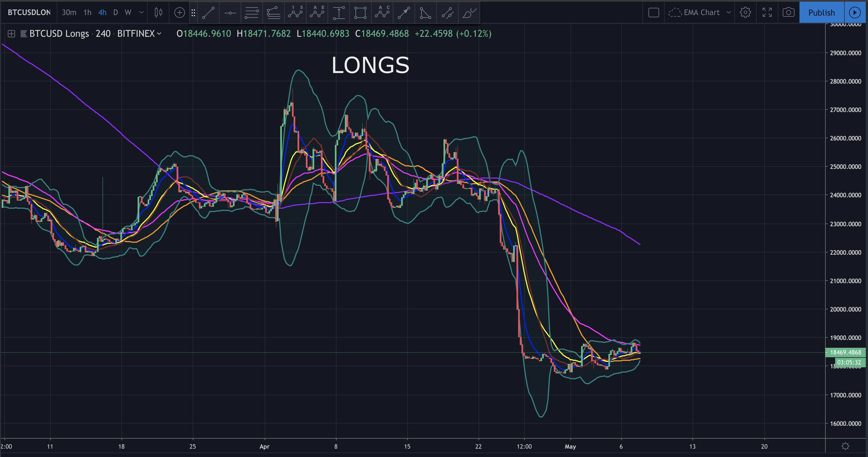The height and width of the screenshot is (457, 868).
Task: Open the candlestick chart style selector
Action: coord(159,13)
